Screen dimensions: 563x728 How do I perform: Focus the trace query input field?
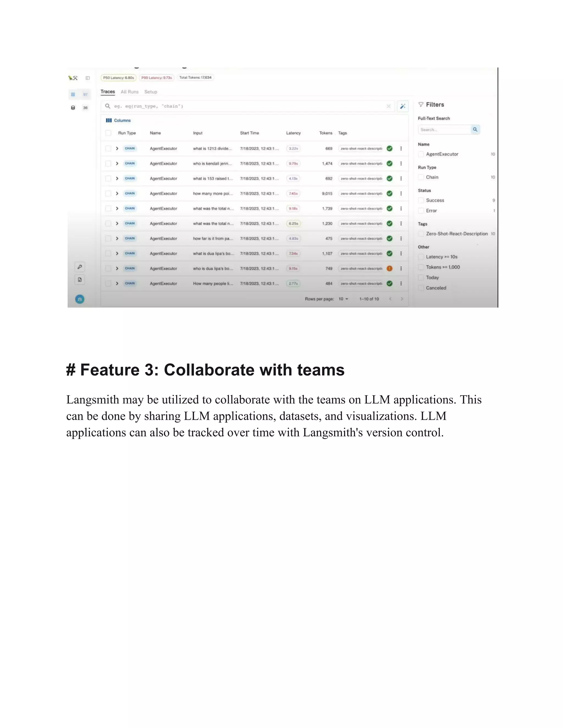pos(248,106)
